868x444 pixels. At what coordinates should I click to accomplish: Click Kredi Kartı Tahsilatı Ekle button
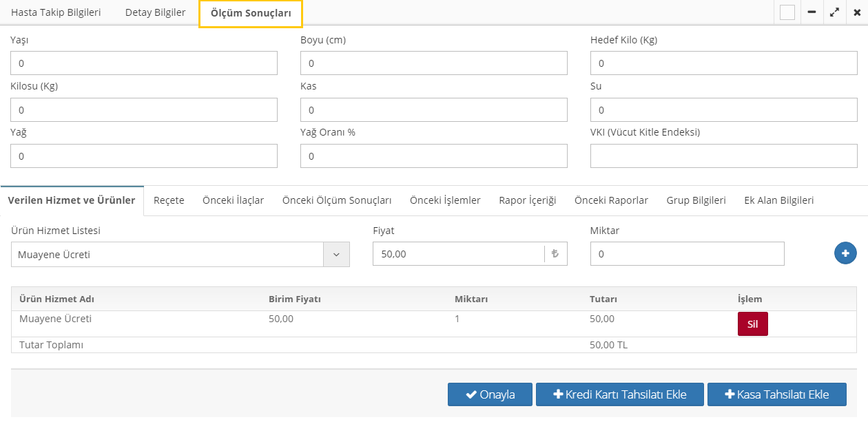(x=619, y=394)
